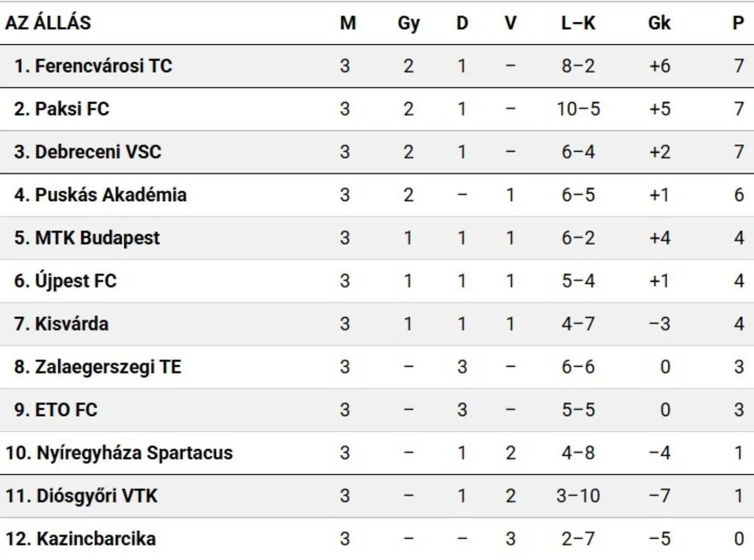Sort by the M matches column header
Screen dimensions: 754x560
click(x=348, y=23)
